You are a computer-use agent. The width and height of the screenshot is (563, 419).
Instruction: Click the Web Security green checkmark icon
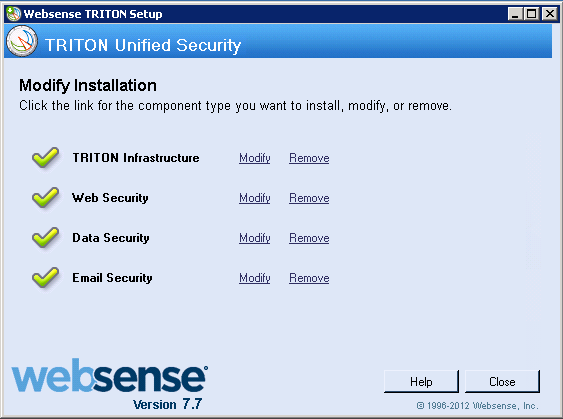(45, 197)
